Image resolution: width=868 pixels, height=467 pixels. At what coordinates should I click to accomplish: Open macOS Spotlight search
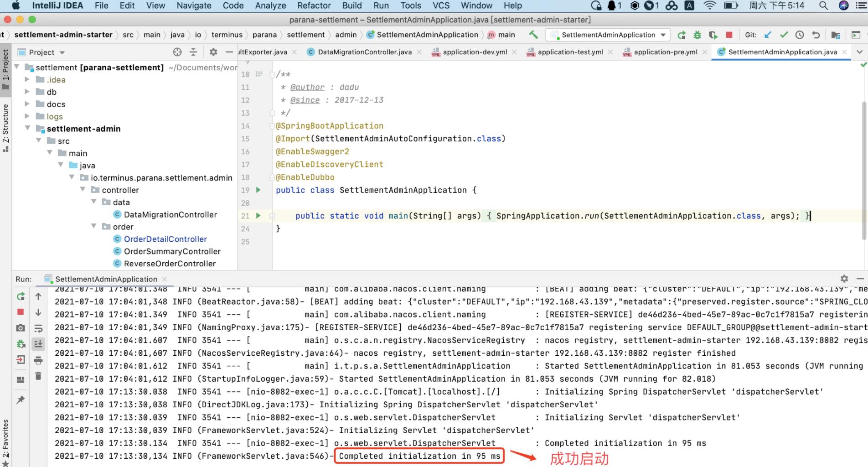pyautogui.click(x=823, y=5)
